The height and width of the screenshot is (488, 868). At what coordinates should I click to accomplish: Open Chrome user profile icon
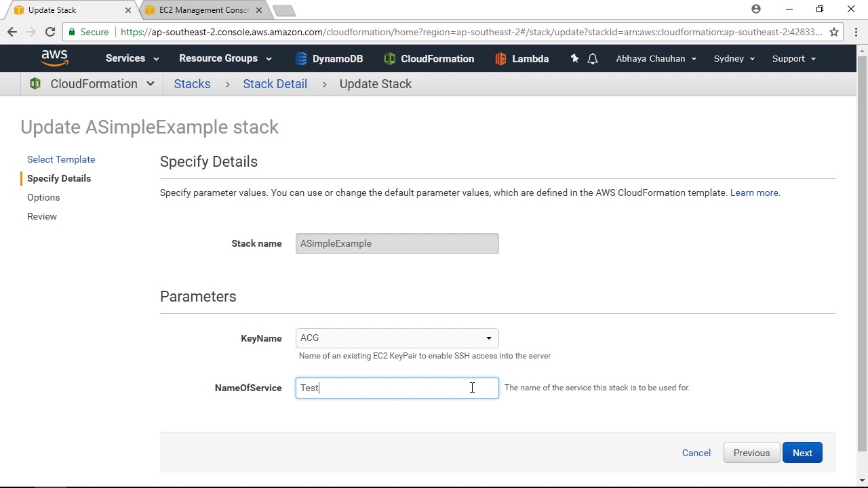tap(756, 9)
